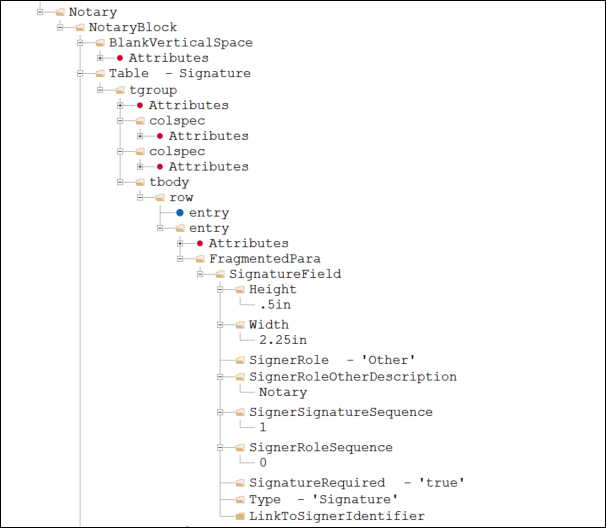Screen dimensions: 606x528
Task: Click the NotaryBlock folder icon
Action: pyautogui.click(x=80, y=27)
